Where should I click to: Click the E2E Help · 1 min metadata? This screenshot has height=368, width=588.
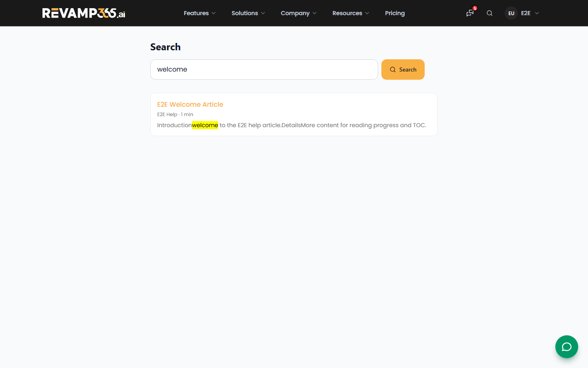[x=175, y=114]
